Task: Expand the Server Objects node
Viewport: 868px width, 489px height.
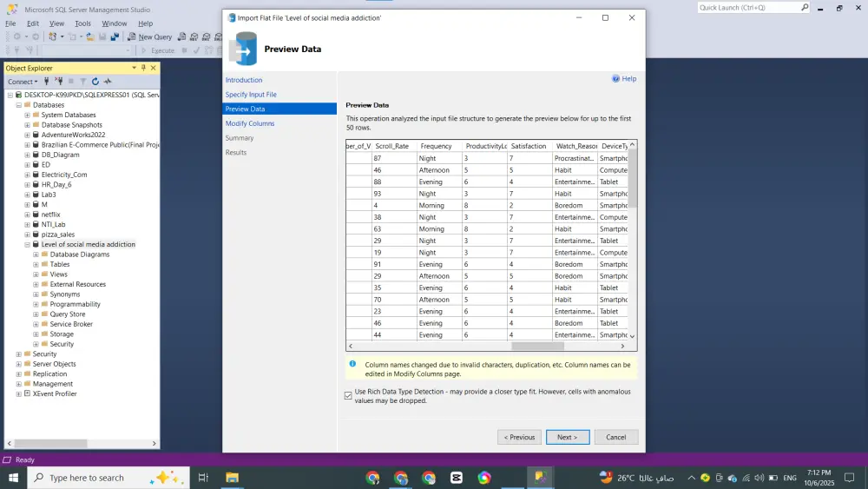Action: [19, 364]
